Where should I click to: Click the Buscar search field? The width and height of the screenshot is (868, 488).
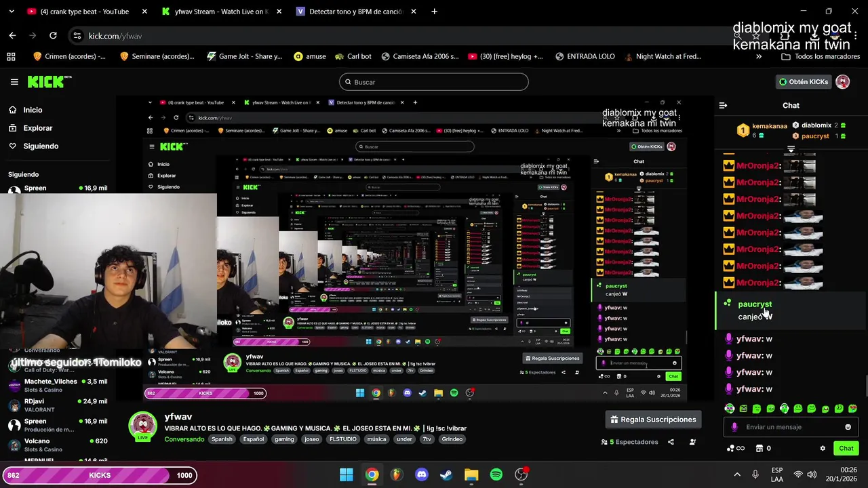(433, 82)
